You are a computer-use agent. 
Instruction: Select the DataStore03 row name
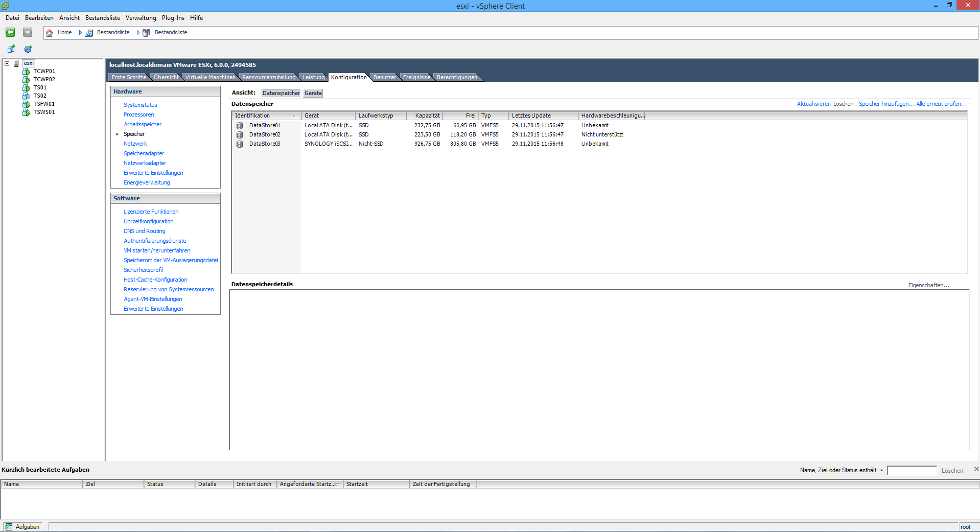click(x=265, y=144)
